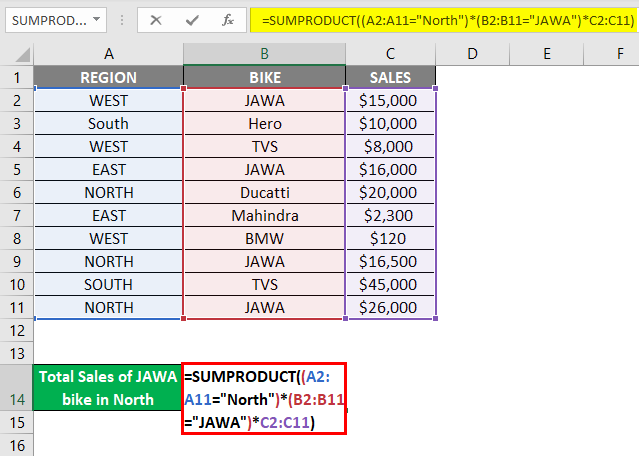Click cell C4 with $8,000
This screenshot has height=456, width=639.
click(390, 146)
